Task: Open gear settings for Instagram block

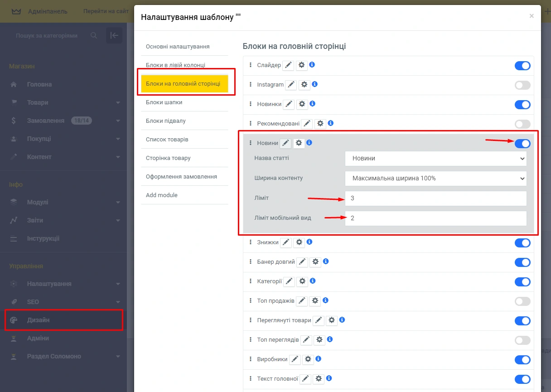Action: coord(304,85)
